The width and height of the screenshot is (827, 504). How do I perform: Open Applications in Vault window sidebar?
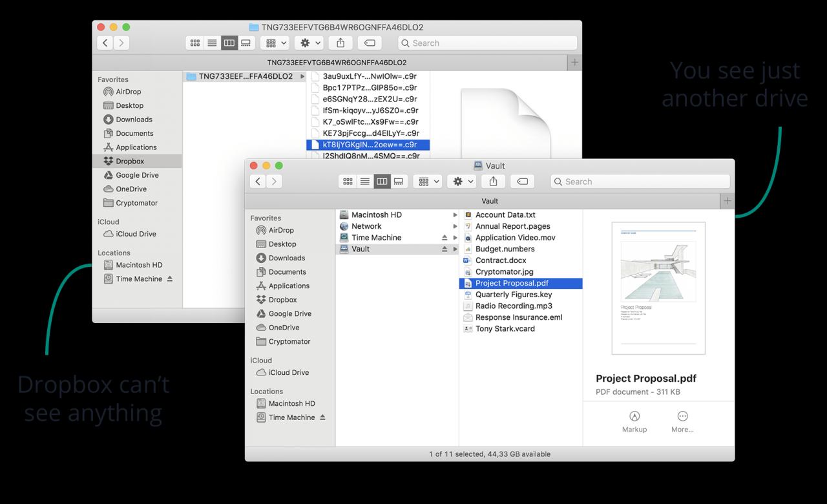pos(290,286)
